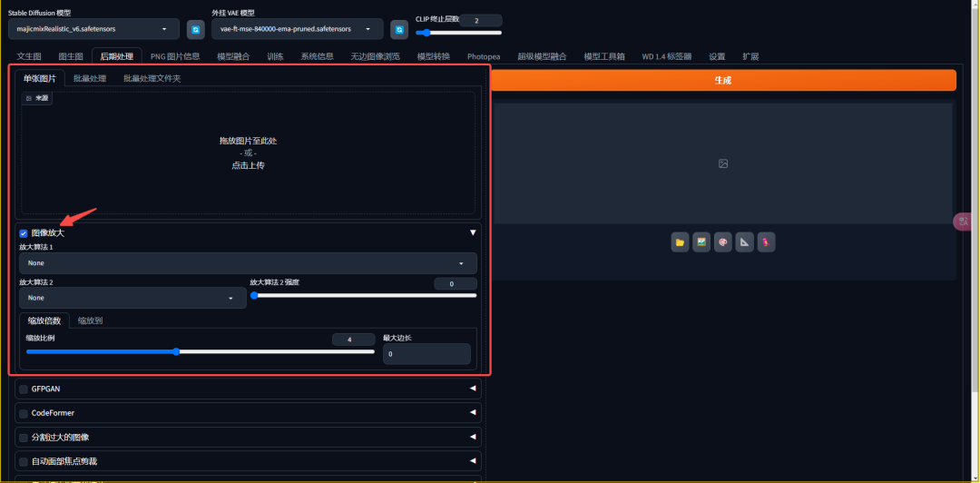The height and width of the screenshot is (483, 980).
Task: Click the CLIP 终止层数 number field
Action: 481,21
